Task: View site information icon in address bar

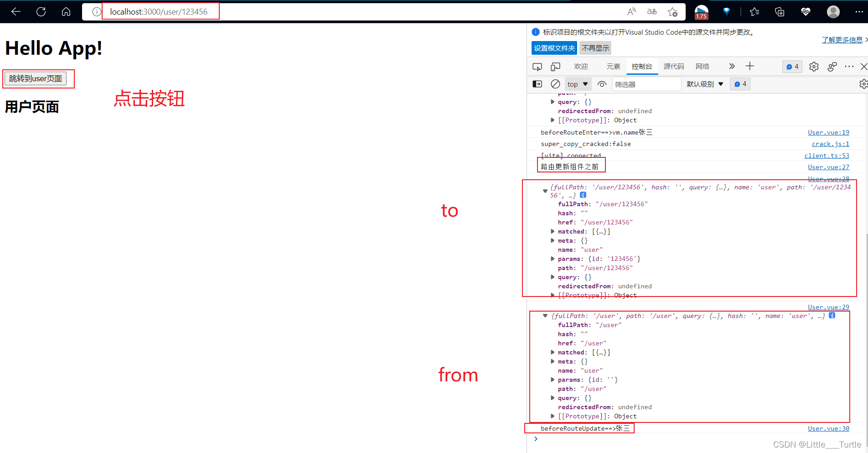Action: pos(96,12)
